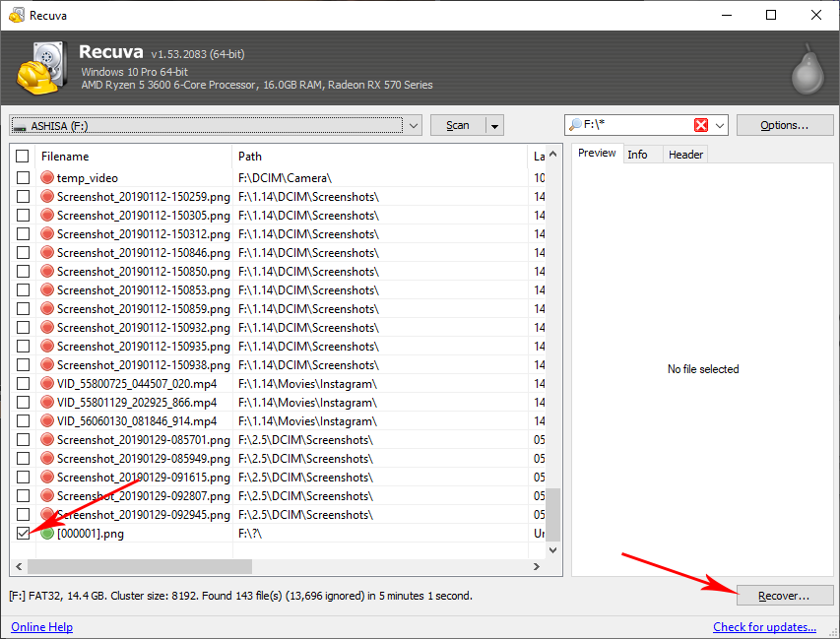Click the horizontal scrollbar right arrow
Viewport: 840px width, 639px height.
point(537,566)
